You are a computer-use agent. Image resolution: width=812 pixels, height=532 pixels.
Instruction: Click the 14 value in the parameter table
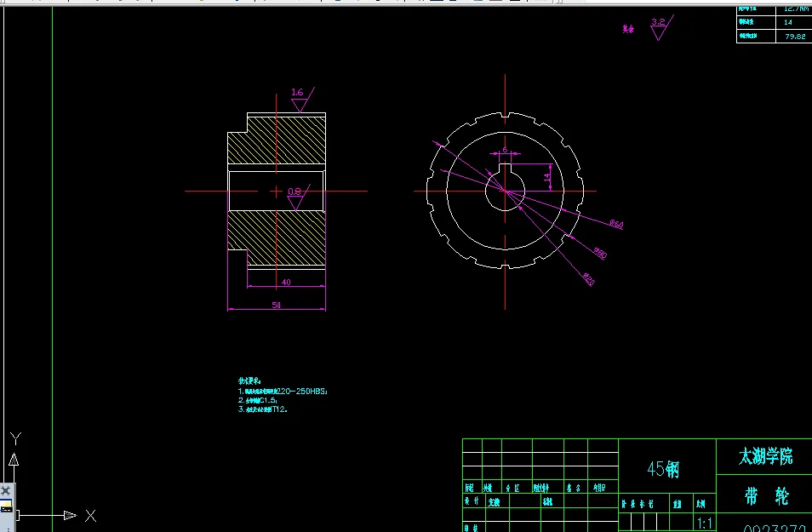coord(788,22)
